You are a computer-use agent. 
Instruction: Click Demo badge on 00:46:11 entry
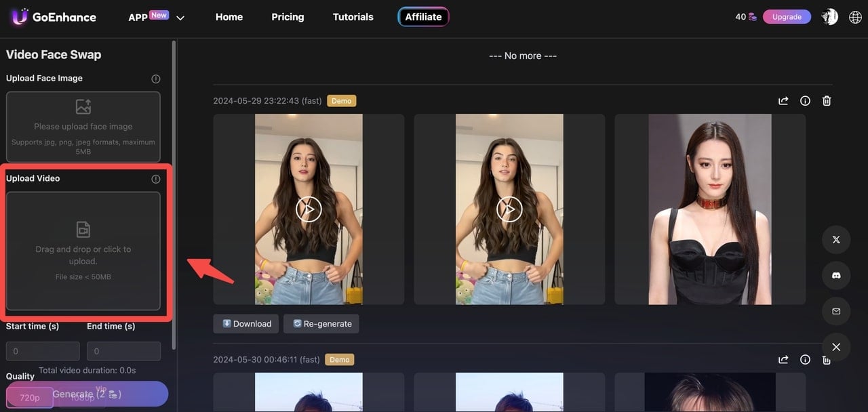(340, 360)
